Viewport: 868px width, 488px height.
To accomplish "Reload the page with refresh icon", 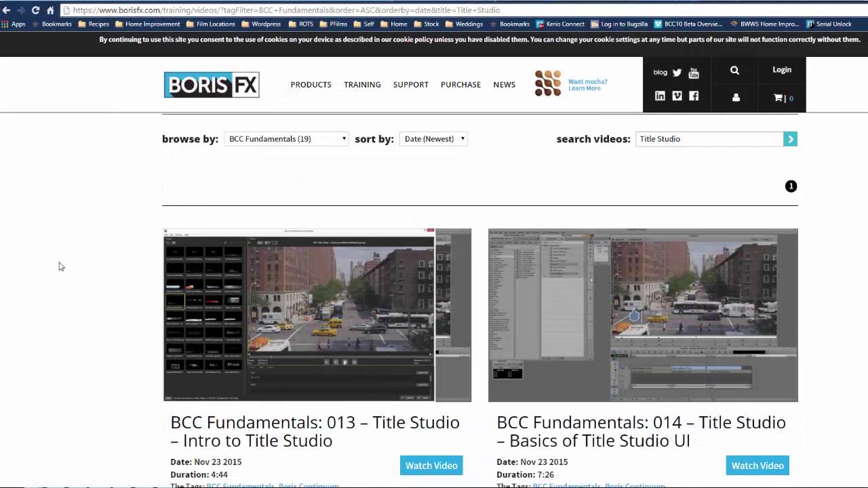I will pos(35,10).
